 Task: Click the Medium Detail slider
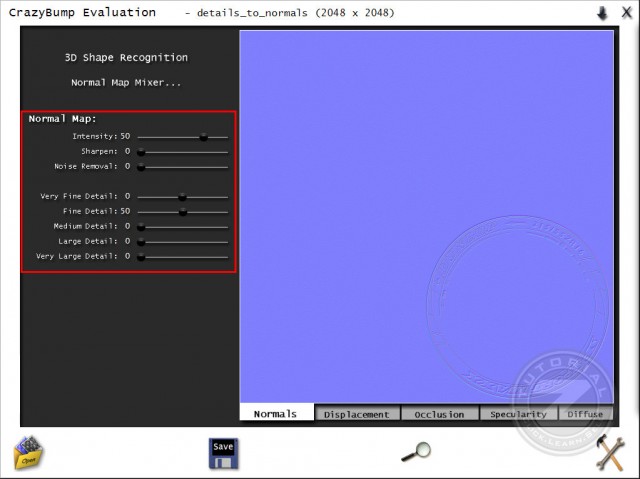click(182, 227)
